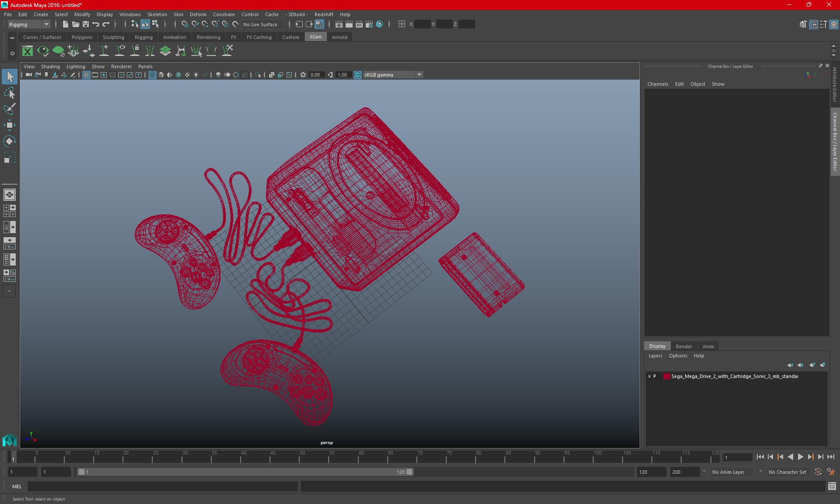840x504 pixels.
Task: Open Channels menu in Channel Box
Action: click(658, 84)
